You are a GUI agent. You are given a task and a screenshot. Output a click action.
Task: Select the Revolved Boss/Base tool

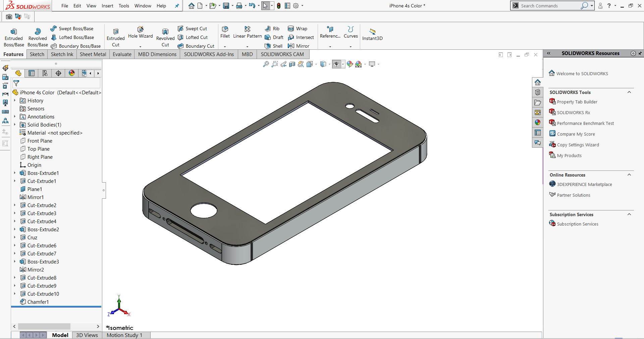[x=38, y=37]
